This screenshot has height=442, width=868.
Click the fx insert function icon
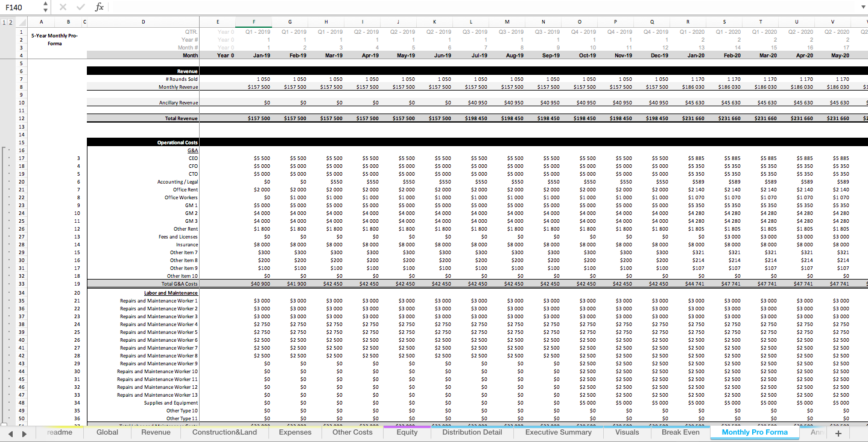click(100, 7)
